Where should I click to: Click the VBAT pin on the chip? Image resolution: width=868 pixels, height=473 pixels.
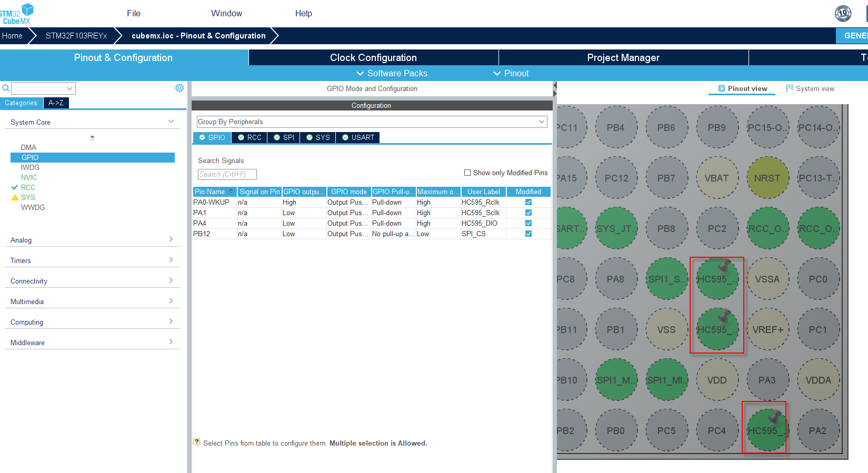coord(717,178)
